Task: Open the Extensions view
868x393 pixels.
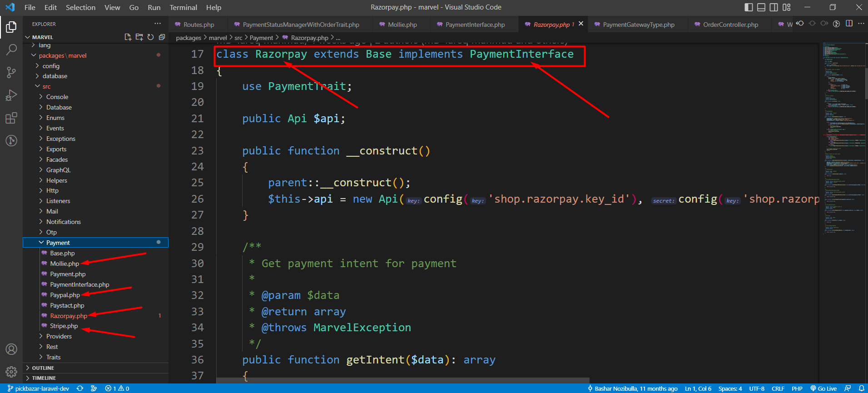Action: click(11, 118)
